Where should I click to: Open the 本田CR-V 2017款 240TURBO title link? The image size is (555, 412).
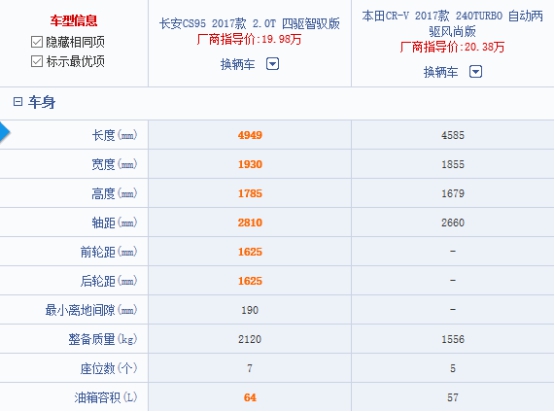coord(452,23)
